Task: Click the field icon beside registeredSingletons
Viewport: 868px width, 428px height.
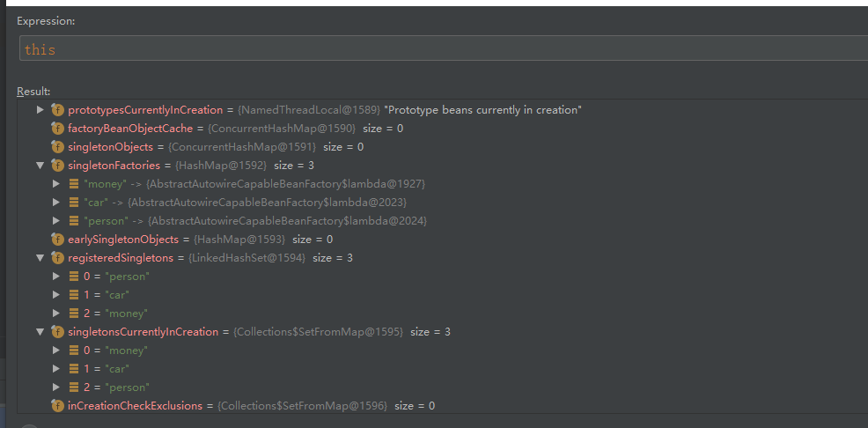Action: (57, 258)
